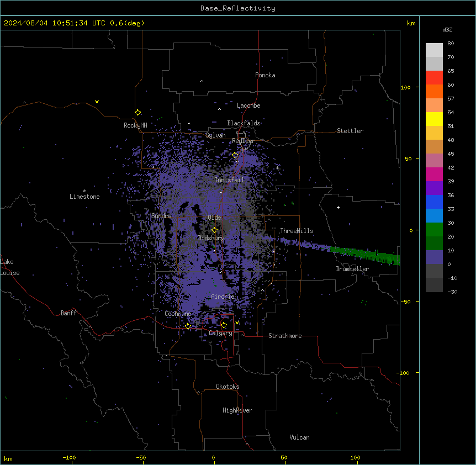Click the dBZ legend heading
This screenshot has height=465, width=476.
point(447,29)
